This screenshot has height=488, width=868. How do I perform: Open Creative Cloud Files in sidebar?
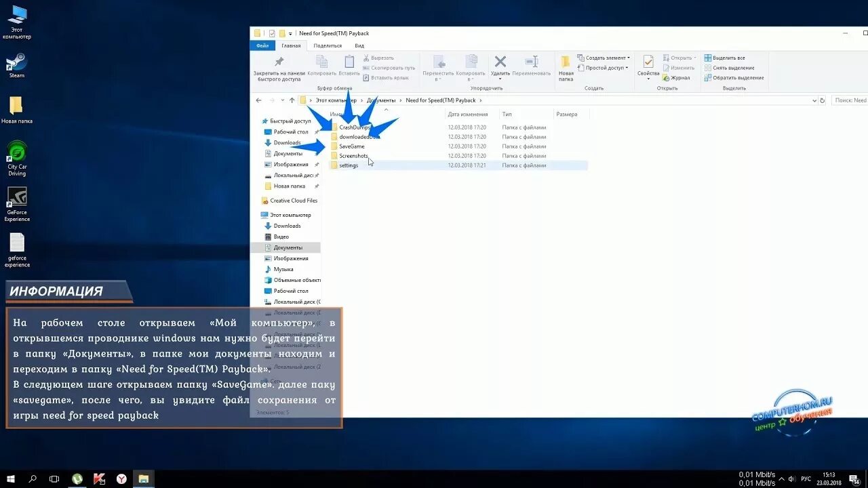point(290,201)
